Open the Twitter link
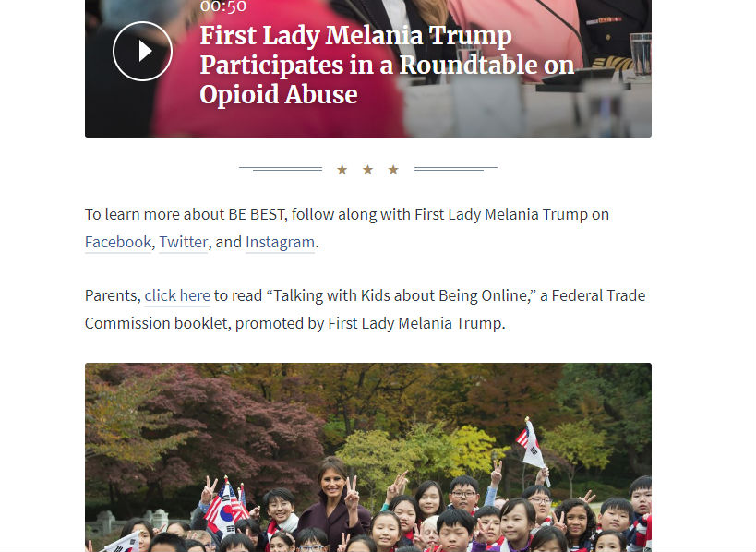Image resolution: width=756 pixels, height=552 pixels. [x=183, y=242]
